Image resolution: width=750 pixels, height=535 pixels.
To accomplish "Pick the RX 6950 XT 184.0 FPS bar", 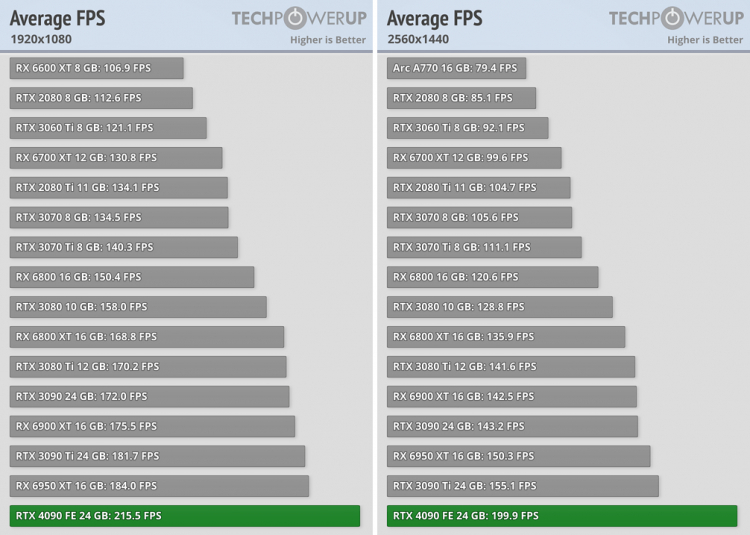I will 159,486.
